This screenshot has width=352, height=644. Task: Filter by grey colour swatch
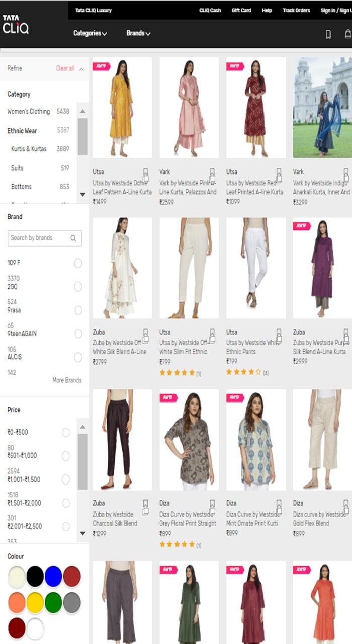pos(72,602)
